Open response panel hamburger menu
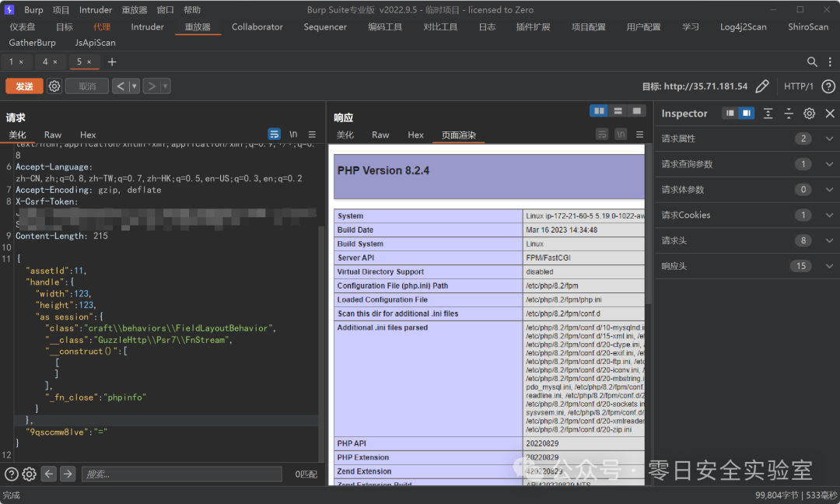Image resolution: width=840 pixels, height=504 pixels. click(x=639, y=135)
